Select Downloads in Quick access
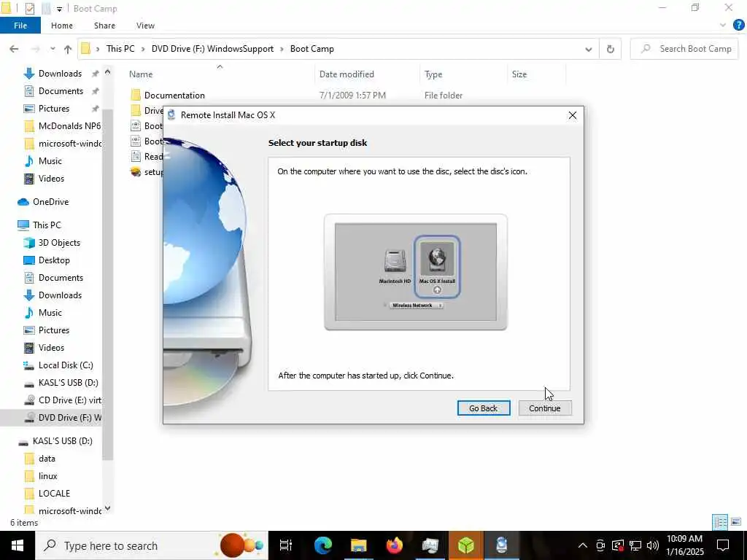This screenshot has width=747, height=560. pos(60,74)
